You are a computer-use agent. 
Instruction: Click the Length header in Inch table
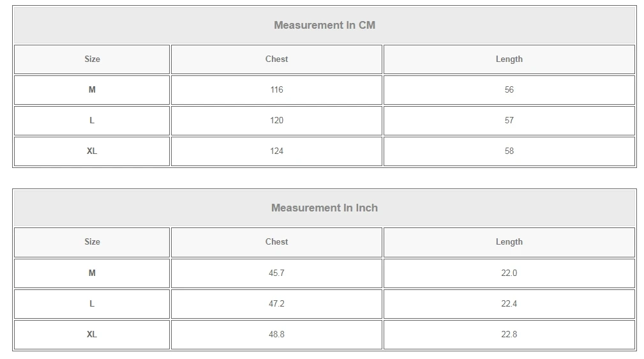pos(509,242)
